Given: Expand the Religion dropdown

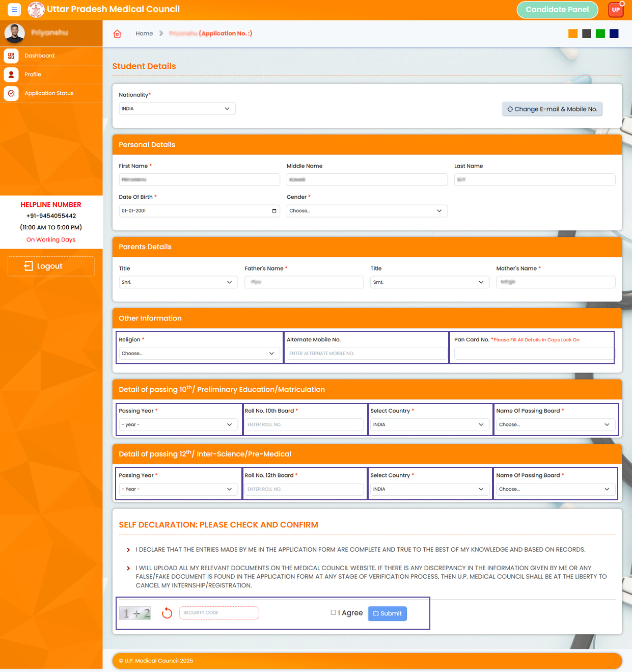Looking at the screenshot, I should point(198,354).
